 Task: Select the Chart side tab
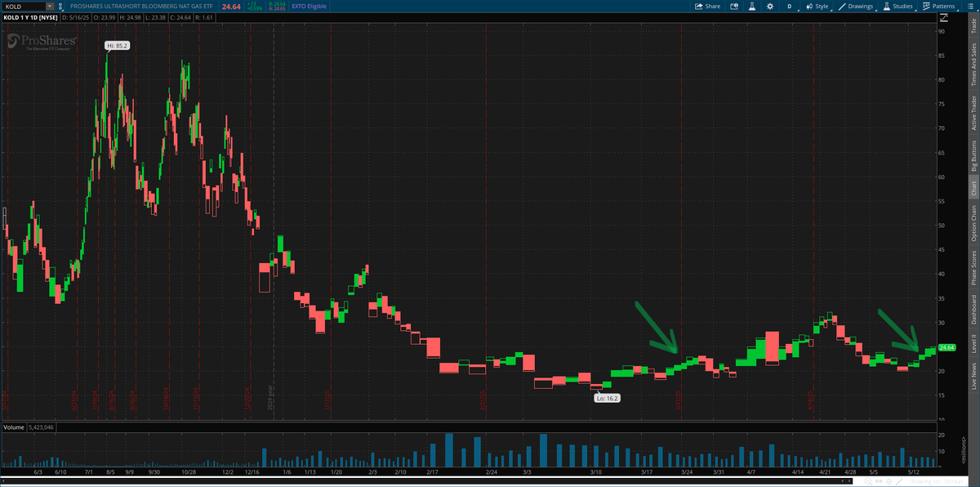point(973,189)
